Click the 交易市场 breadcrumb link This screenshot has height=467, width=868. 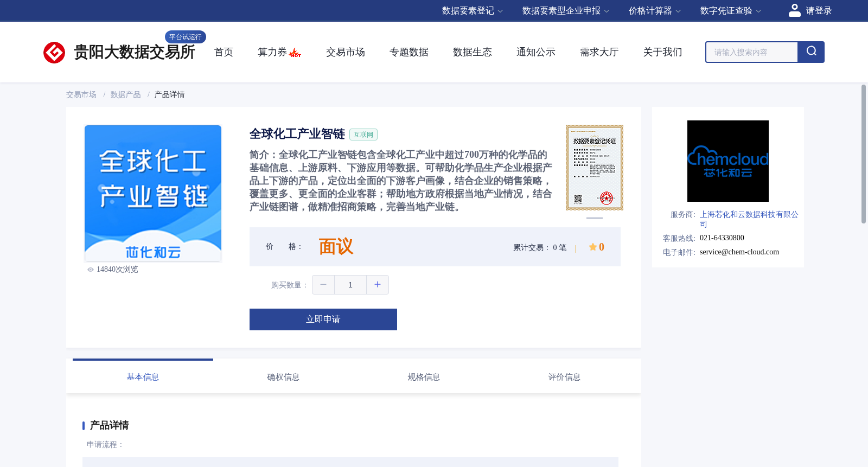click(x=81, y=95)
